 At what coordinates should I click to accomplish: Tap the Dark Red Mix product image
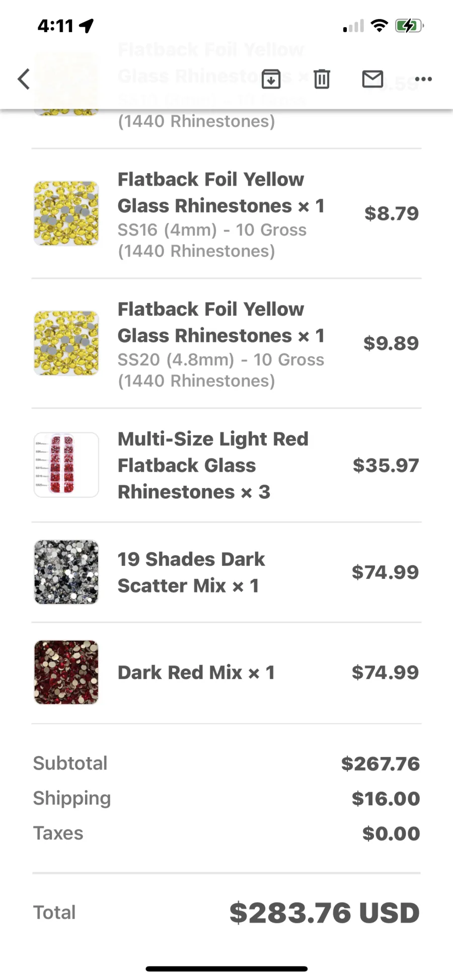[66, 672]
